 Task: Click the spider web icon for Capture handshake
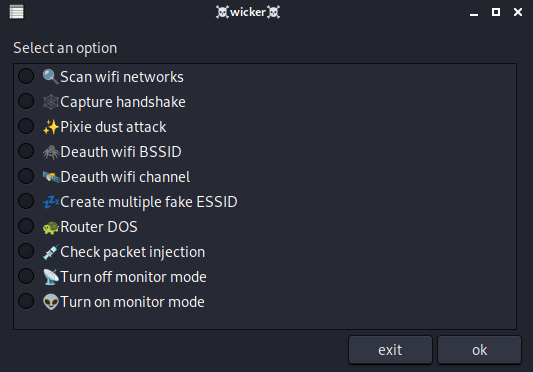click(x=51, y=102)
